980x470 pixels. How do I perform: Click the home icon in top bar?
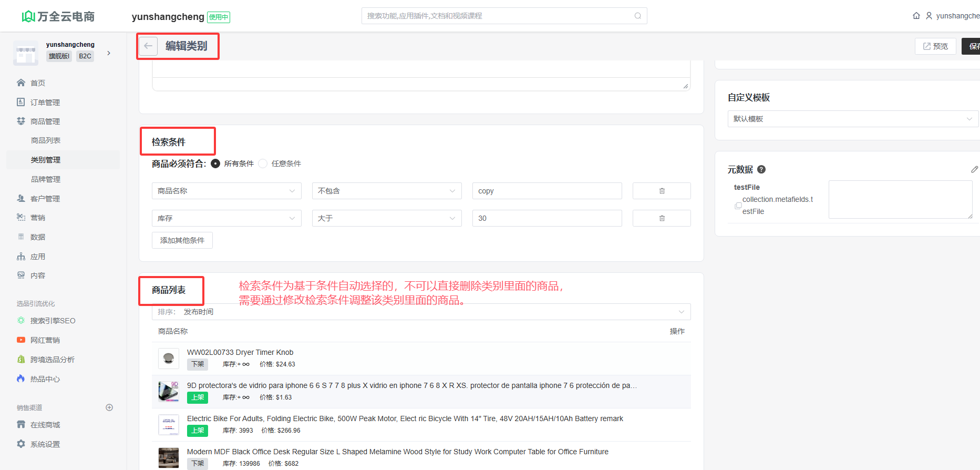916,16
